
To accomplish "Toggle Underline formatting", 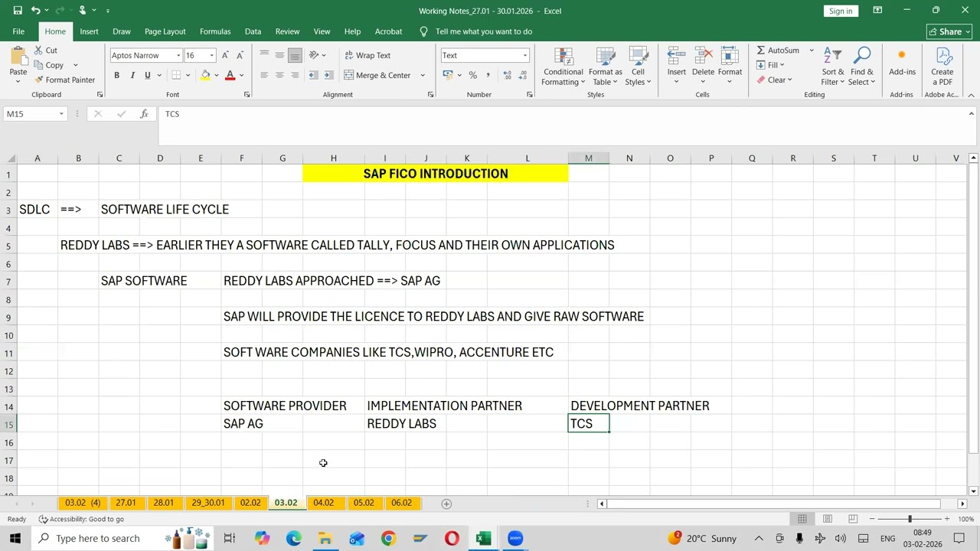I will 147,75.
